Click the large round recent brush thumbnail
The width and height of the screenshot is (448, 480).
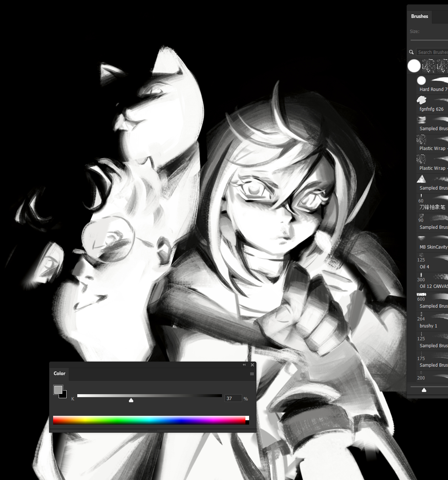(414, 66)
